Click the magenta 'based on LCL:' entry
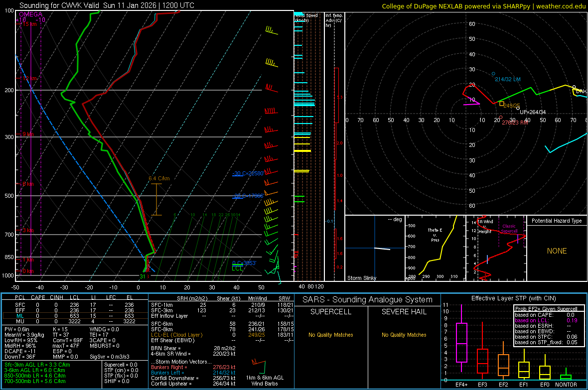588x390 pixels. (x=533, y=320)
